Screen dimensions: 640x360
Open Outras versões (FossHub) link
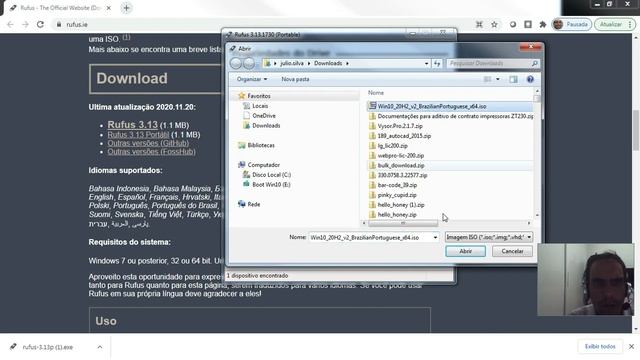[151, 152]
